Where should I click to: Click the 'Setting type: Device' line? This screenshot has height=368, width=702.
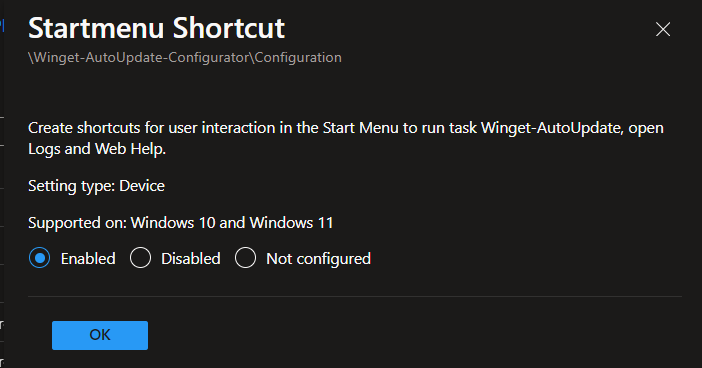click(96, 186)
